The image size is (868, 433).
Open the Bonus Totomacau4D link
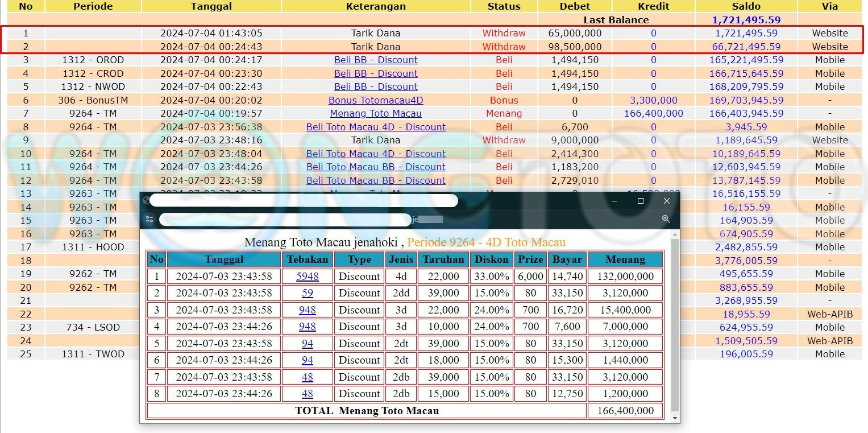coord(376,100)
